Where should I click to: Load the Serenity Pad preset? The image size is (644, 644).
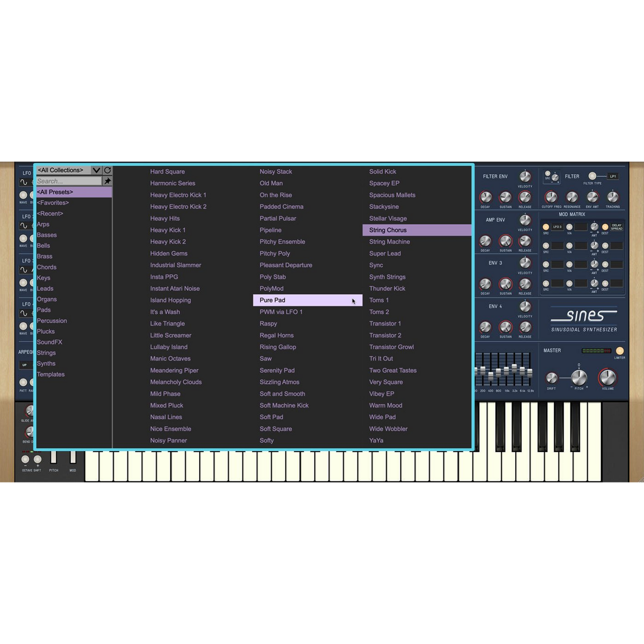[277, 370]
